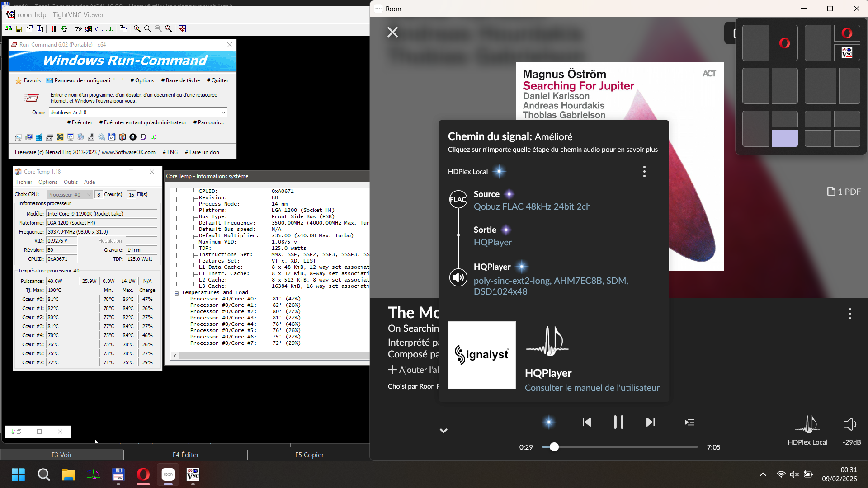Click Exécuter en tant qu'administrateur button

(143, 122)
